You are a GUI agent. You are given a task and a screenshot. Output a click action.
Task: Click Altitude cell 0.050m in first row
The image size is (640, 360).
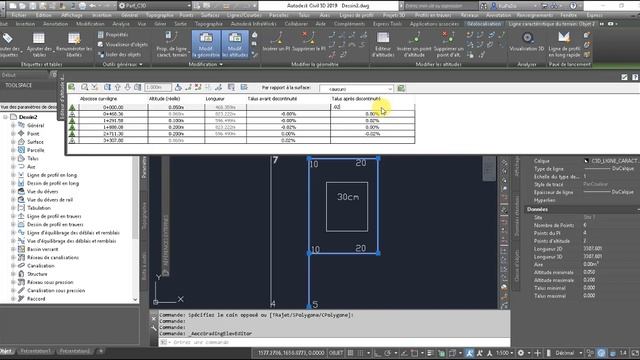pyautogui.click(x=176, y=107)
